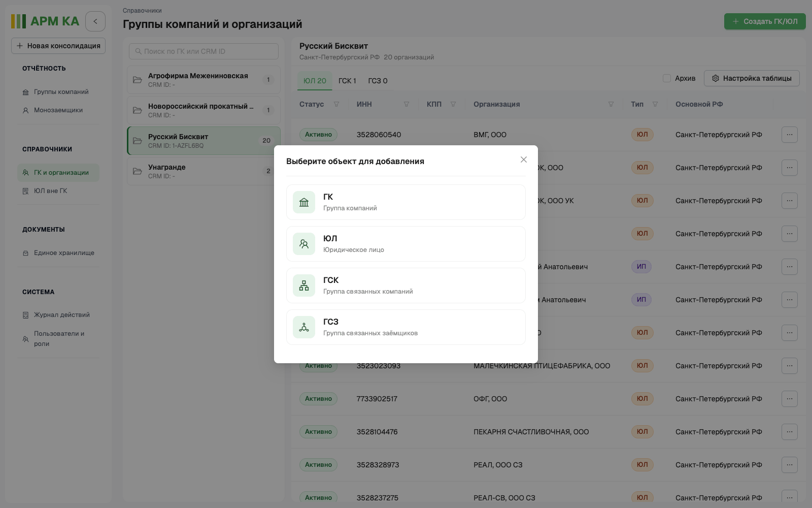The image size is (812, 508).
Task: Open row menu for ПЕКАРНЯ СЧАСТЛИВОЧНАЯ
Action: (790, 432)
